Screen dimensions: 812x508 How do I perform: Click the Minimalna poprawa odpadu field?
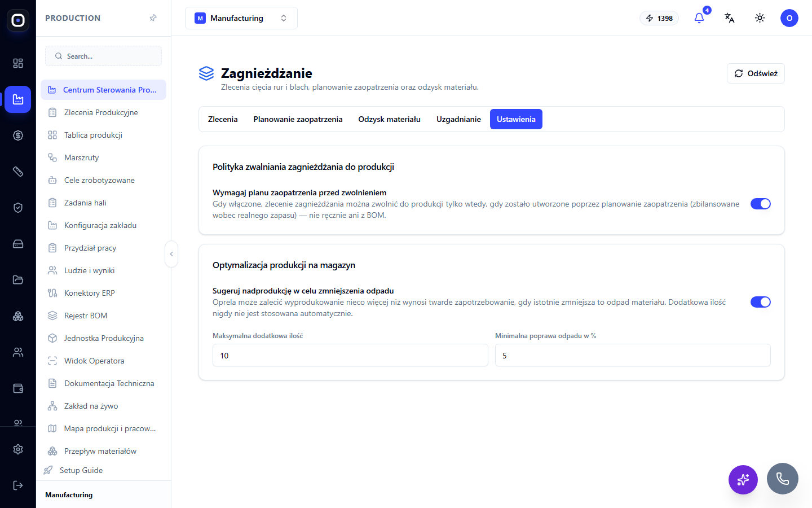coord(633,355)
